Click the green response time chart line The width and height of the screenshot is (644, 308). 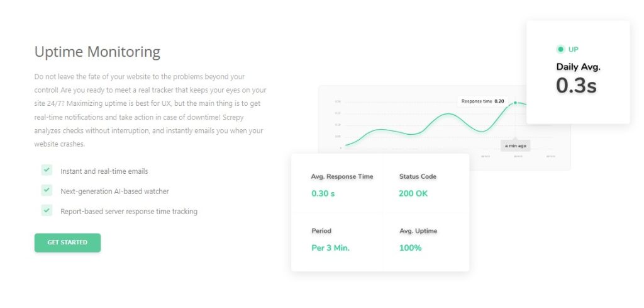(x=447, y=114)
